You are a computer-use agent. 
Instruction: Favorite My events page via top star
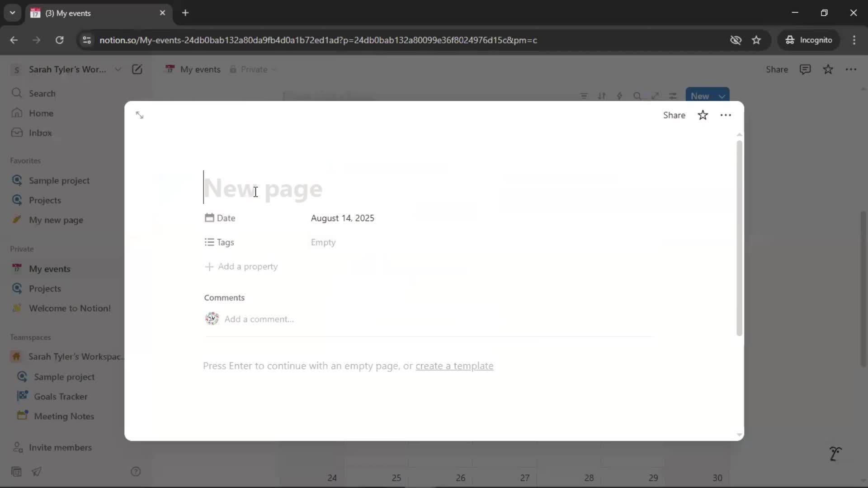coord(828,70)
